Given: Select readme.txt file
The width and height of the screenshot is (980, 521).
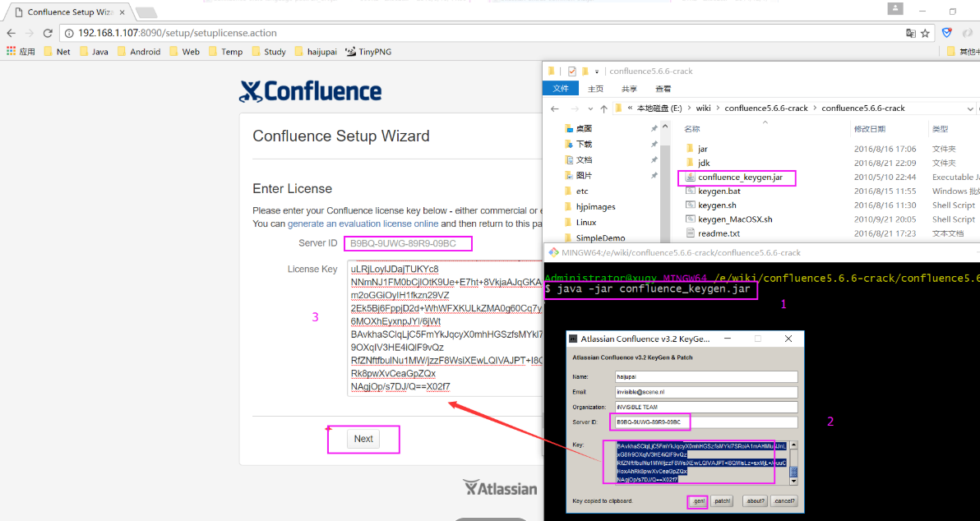Looking at the screenshot, I should (719, 233).
